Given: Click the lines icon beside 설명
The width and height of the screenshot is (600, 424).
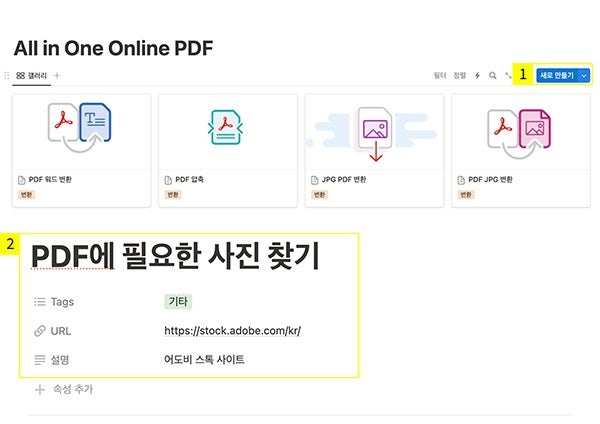Looking at the screenshot, I should click(40, 360).
